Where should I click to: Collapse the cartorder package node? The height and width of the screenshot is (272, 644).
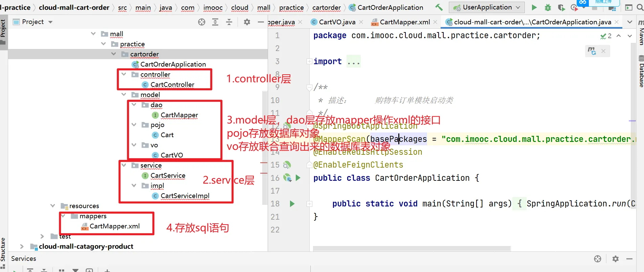point(114,54)
